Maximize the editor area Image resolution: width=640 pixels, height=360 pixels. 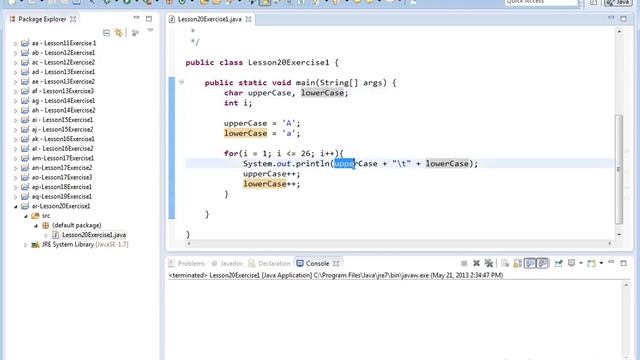(623, 19)
